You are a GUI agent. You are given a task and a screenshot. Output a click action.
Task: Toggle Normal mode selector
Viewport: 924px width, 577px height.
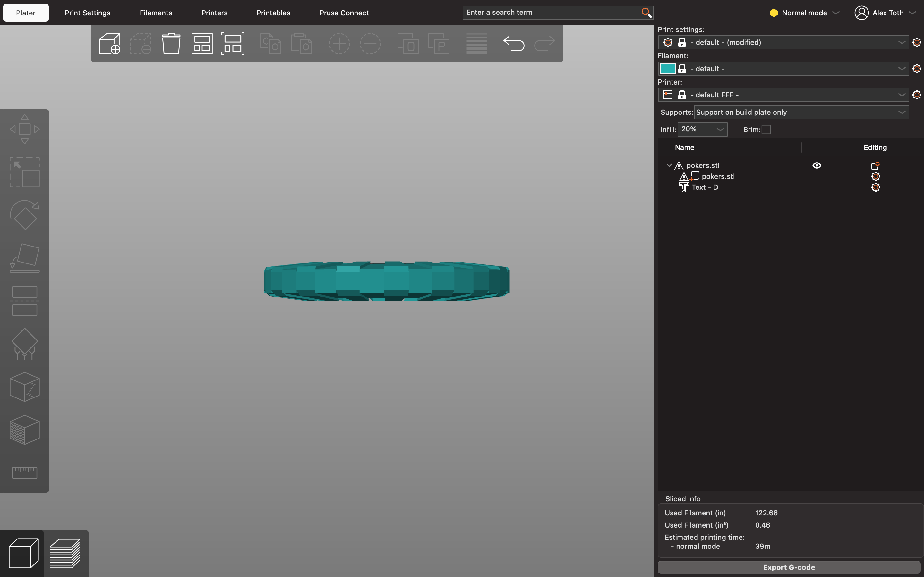click(804, 13)
